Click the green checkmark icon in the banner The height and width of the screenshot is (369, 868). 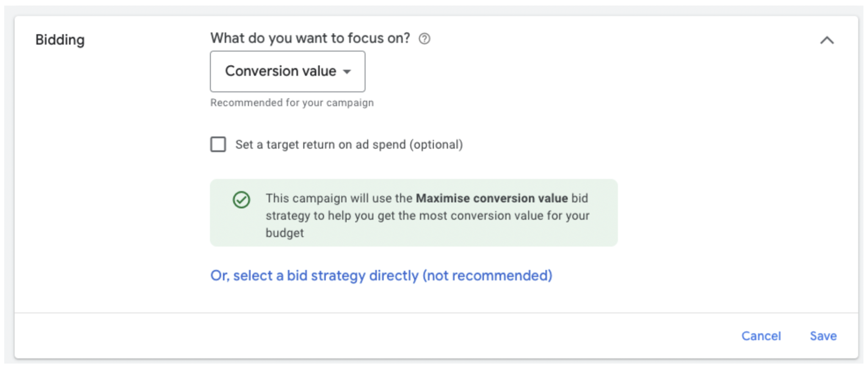(x=241, y=200)
